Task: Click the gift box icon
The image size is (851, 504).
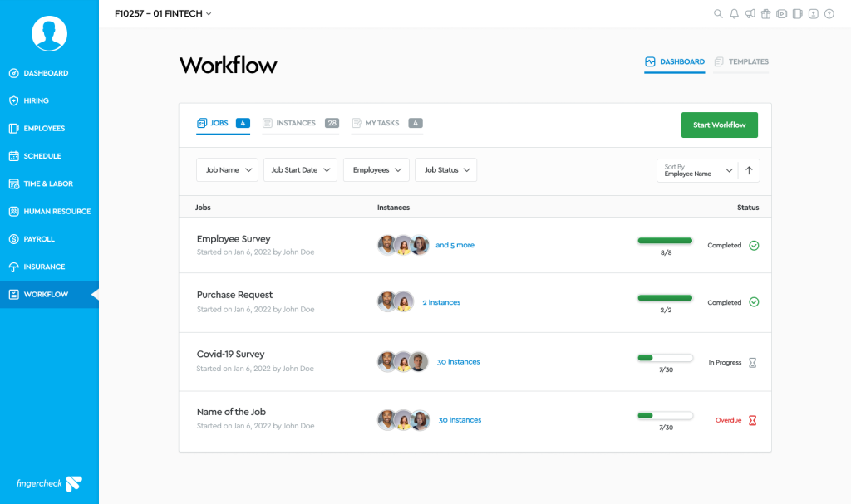Action: 766,13
